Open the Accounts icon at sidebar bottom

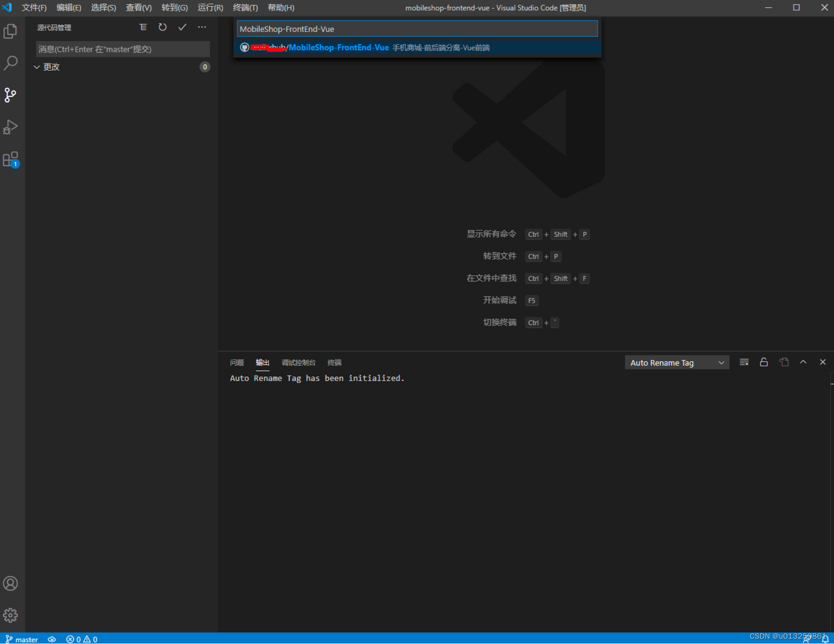click(x=10, y=584)
